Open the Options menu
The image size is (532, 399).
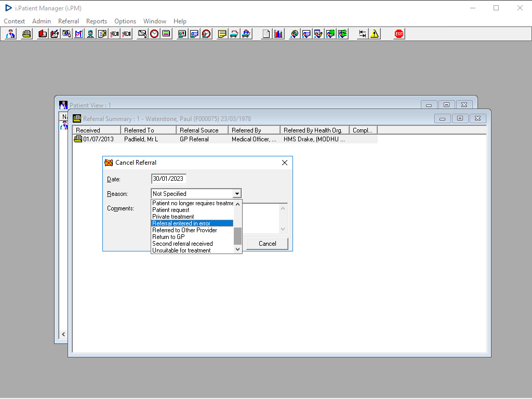(125, 21)
